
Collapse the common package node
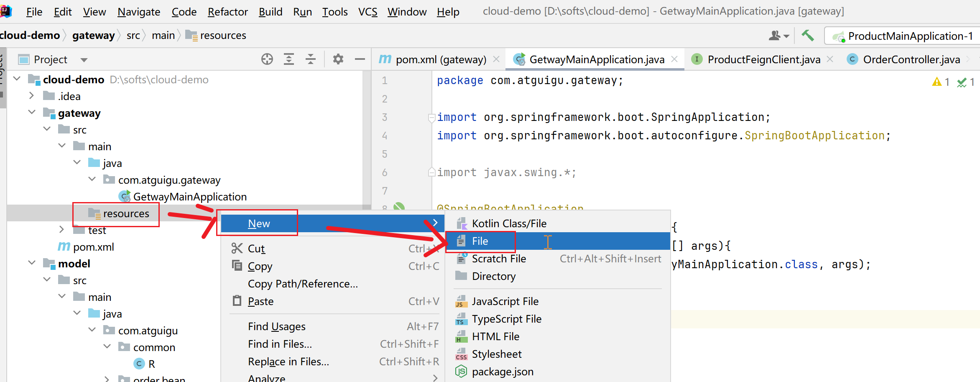point(107,346)
